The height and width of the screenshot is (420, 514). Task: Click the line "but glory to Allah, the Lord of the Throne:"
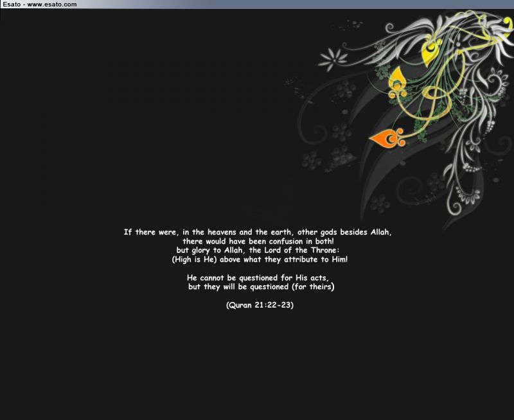[258, 250]
